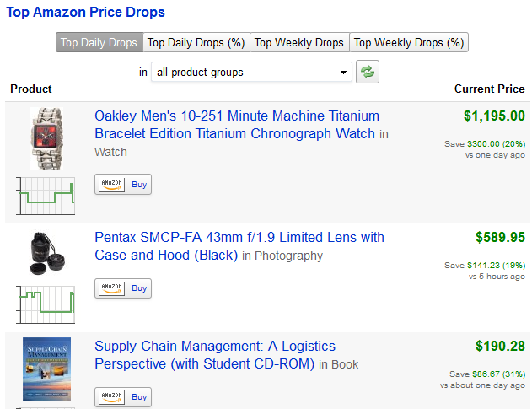The image size is (532, 409).
Task: Open the Pentax lens price history chart
Action: [x=46, y=304]
